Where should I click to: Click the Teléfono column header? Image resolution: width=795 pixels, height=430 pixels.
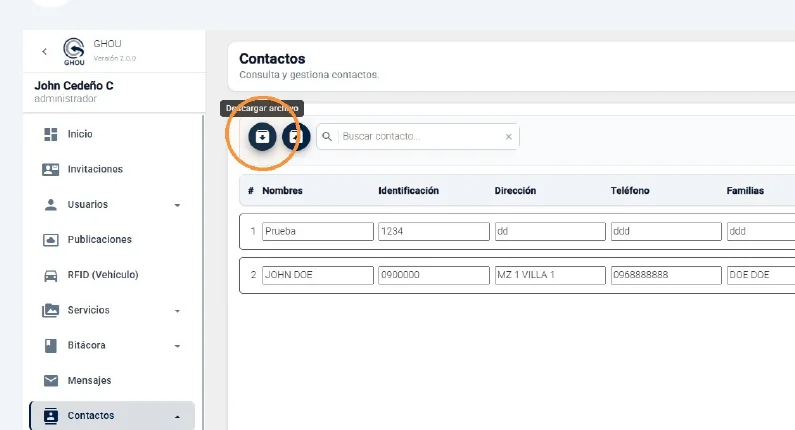point(630,191)
